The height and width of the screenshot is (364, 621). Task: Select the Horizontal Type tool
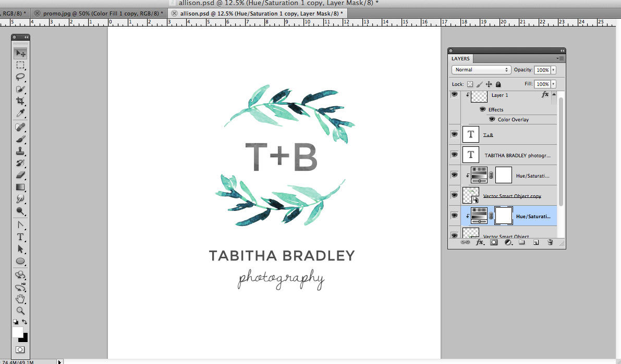[x=20, y=237]
